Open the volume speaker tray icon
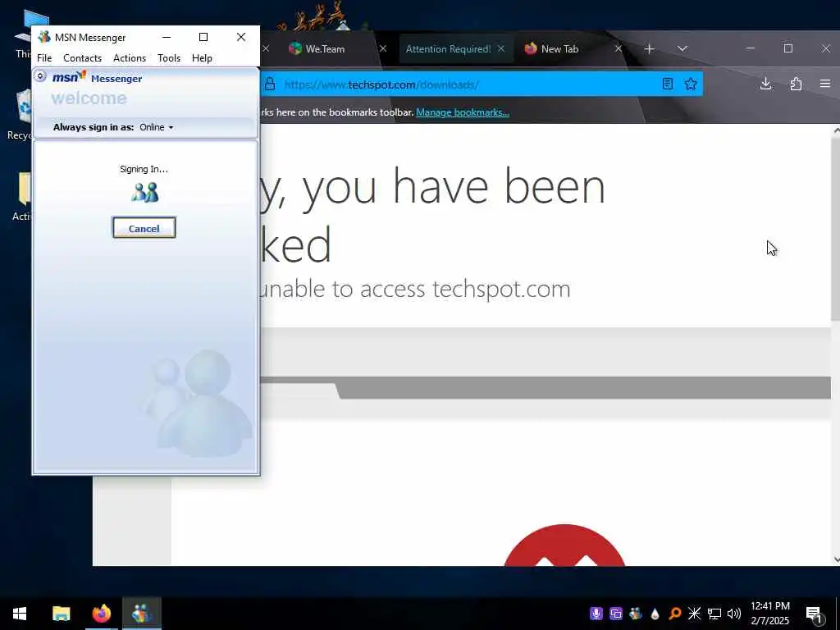 coord(734,614)
